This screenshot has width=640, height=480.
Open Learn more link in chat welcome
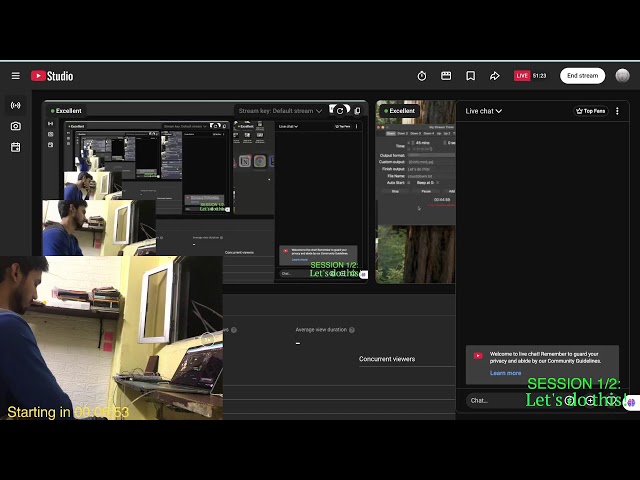(x=505, y=373)
